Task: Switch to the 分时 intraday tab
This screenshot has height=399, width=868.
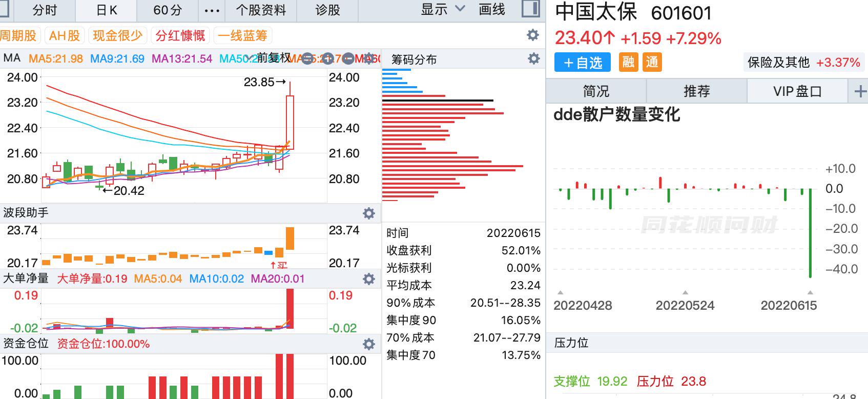Action: [x=45, y=10]
